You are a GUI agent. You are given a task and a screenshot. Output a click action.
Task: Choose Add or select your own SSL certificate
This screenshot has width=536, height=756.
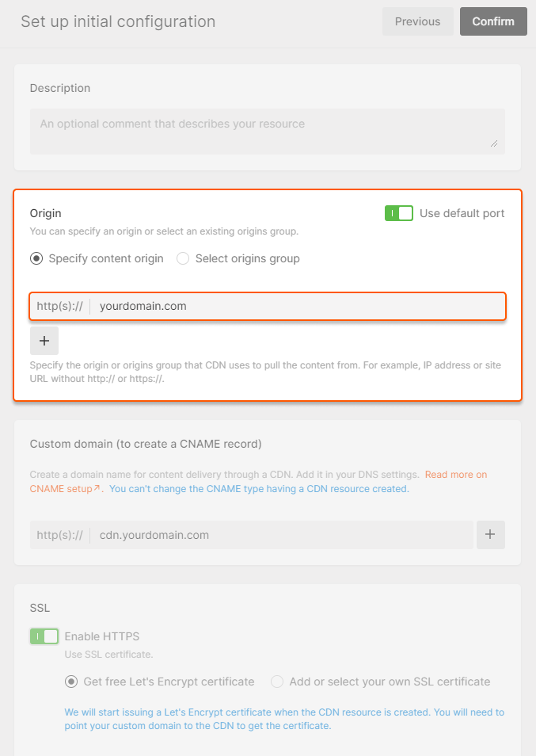pos(276,682)
